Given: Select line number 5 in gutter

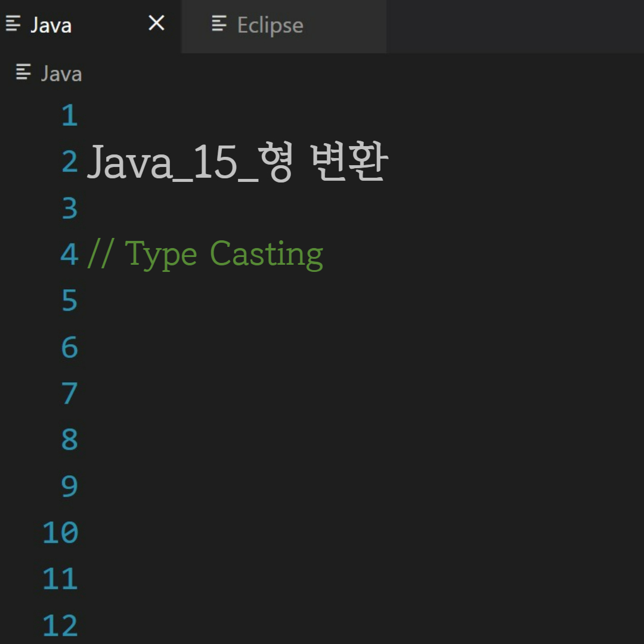Looking at the screenshot, I should [x=70, y=301].
